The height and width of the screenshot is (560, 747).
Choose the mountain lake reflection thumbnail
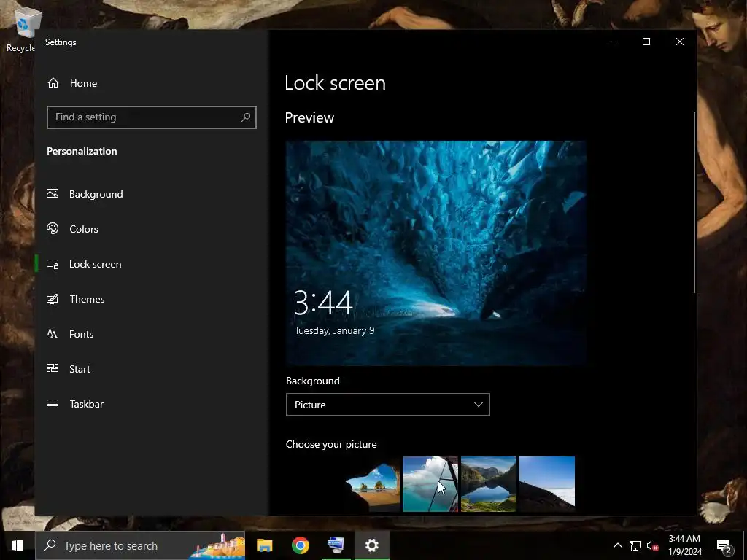coord(489,484)
